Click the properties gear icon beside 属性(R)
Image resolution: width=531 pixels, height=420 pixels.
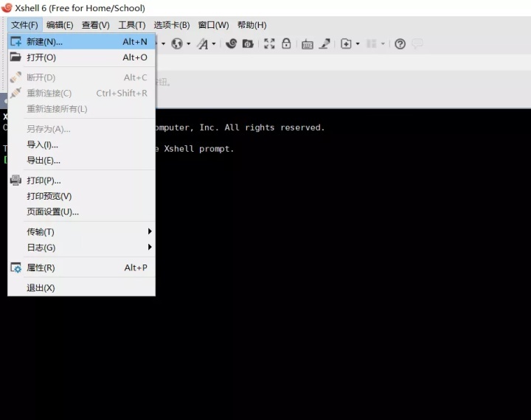[15, 267]
